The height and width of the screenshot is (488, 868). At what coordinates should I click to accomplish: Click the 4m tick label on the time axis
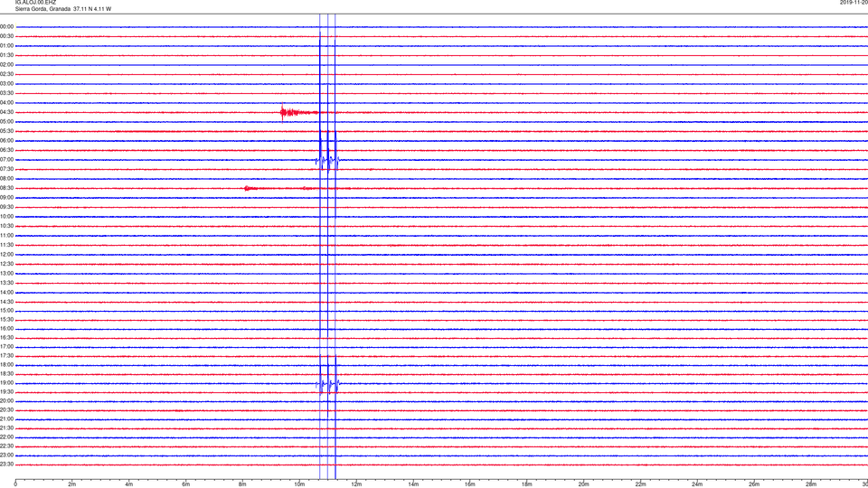[x=129, y=484]
